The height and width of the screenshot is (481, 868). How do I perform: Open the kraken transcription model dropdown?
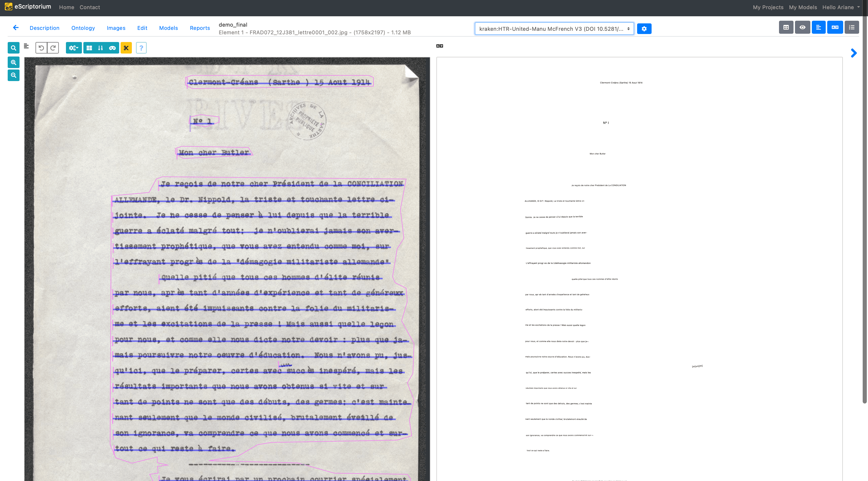(x=554, y=29)
